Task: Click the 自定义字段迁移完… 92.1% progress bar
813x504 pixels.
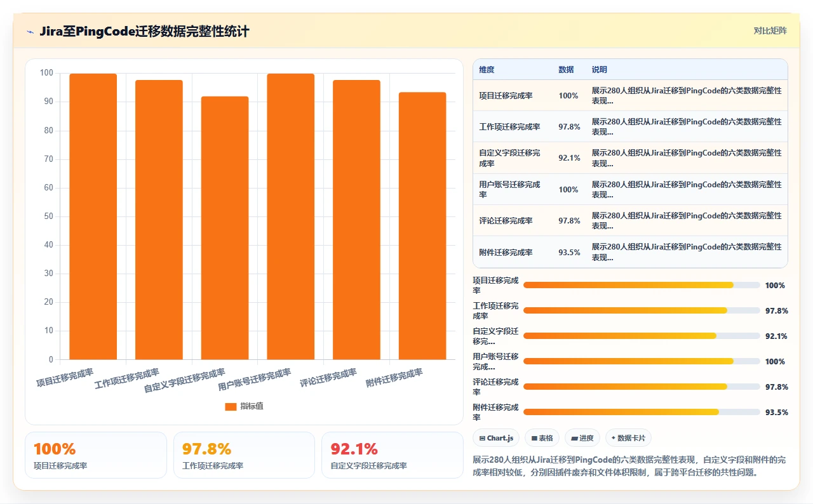Action: 642,336
